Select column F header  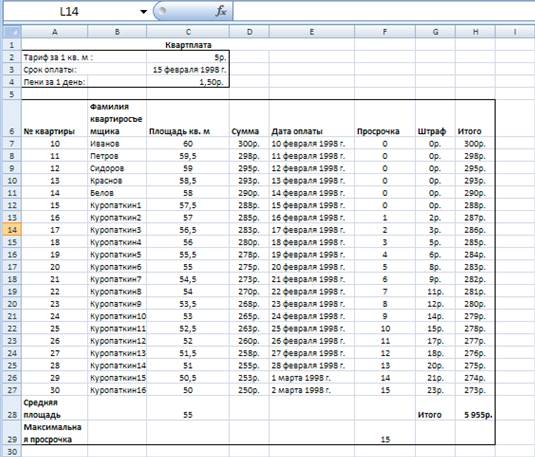385,32
